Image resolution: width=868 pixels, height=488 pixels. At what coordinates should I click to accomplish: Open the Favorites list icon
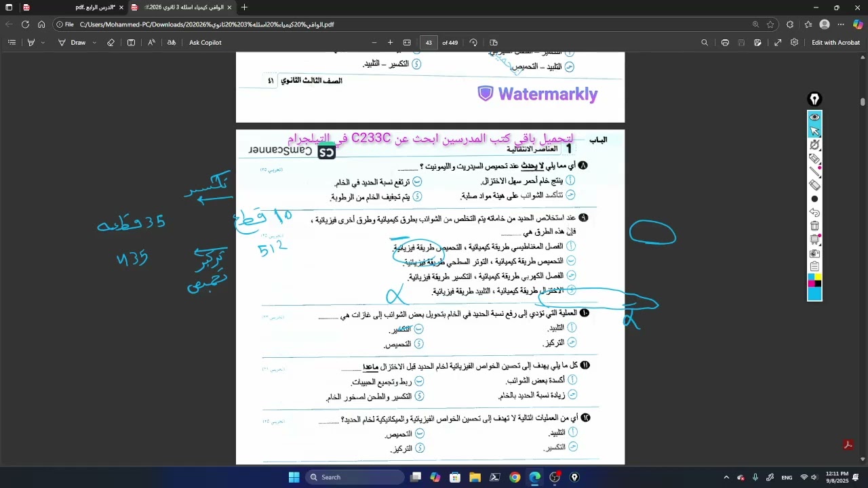click(808, 24)
